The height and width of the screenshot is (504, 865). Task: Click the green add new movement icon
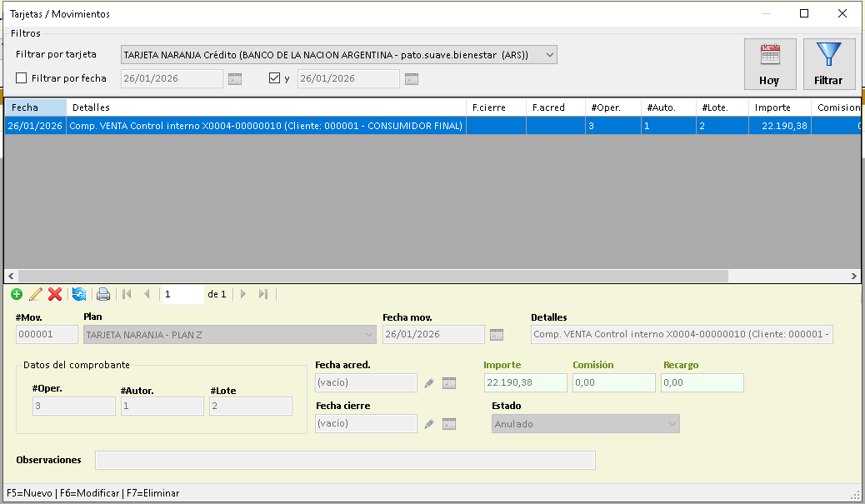point(17,294)
